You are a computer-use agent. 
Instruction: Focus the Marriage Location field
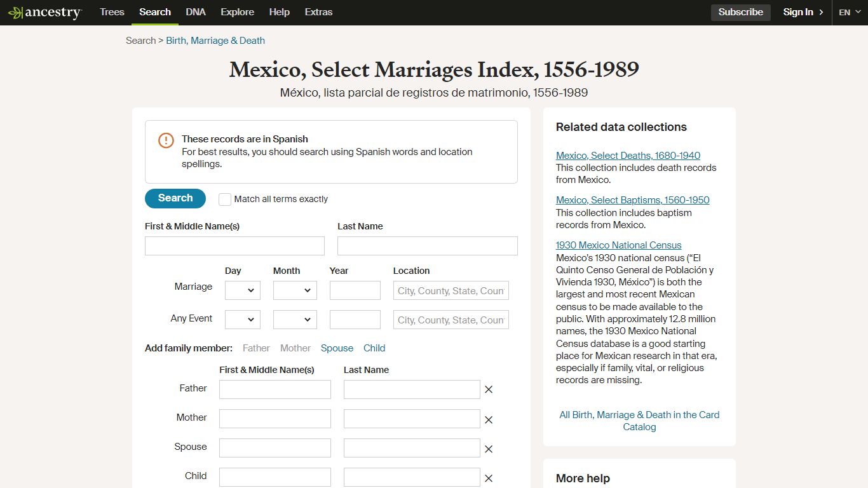pos(451,290)
